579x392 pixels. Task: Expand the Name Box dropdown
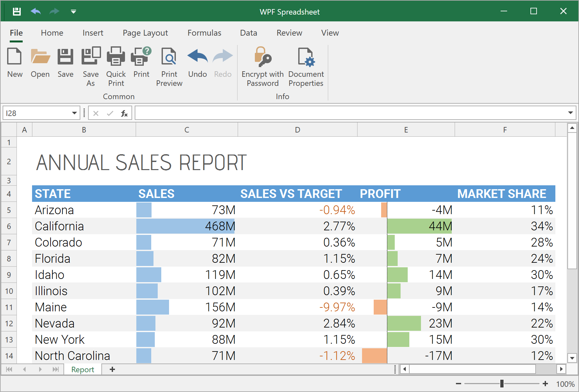pyautogui.click(x=74, y=113)
